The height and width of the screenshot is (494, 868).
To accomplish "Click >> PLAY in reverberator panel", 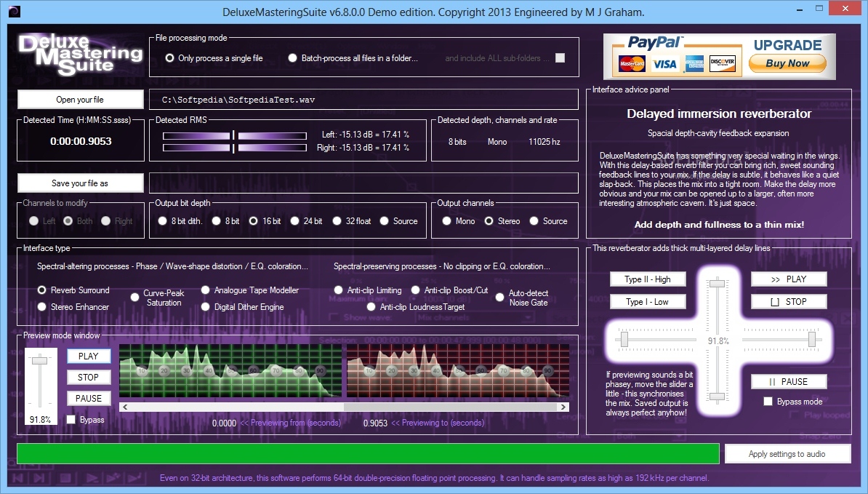I will coord(789,279).
